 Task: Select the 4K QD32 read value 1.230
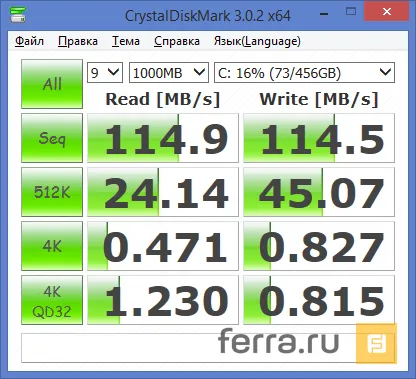[x=163, y=300]
